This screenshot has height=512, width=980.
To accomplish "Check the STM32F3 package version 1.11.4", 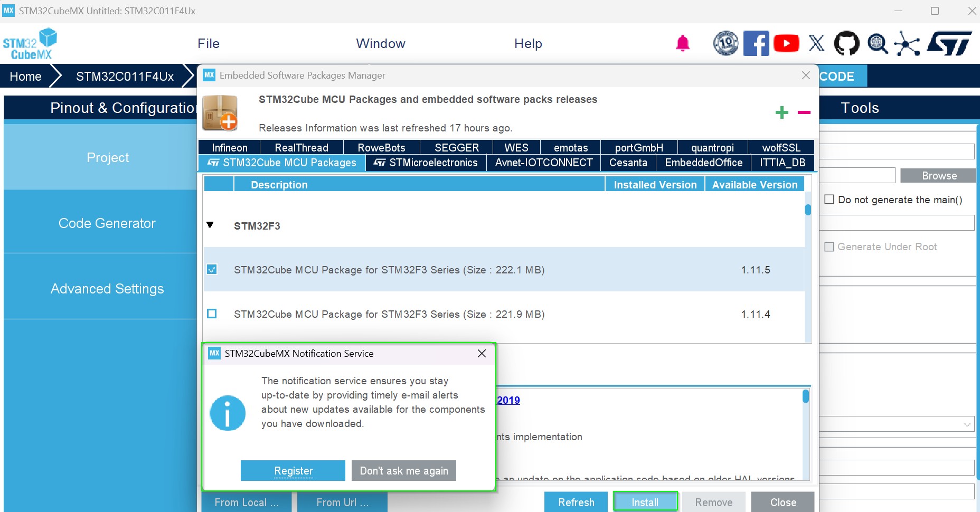I will [212, 314].
